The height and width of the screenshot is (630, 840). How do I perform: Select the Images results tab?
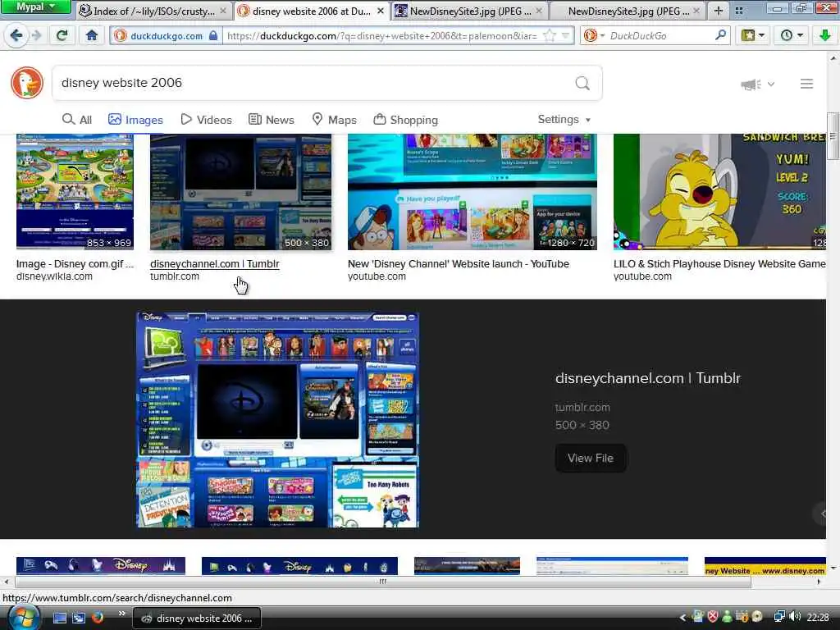pyautogui.click(x=135, y=120)
